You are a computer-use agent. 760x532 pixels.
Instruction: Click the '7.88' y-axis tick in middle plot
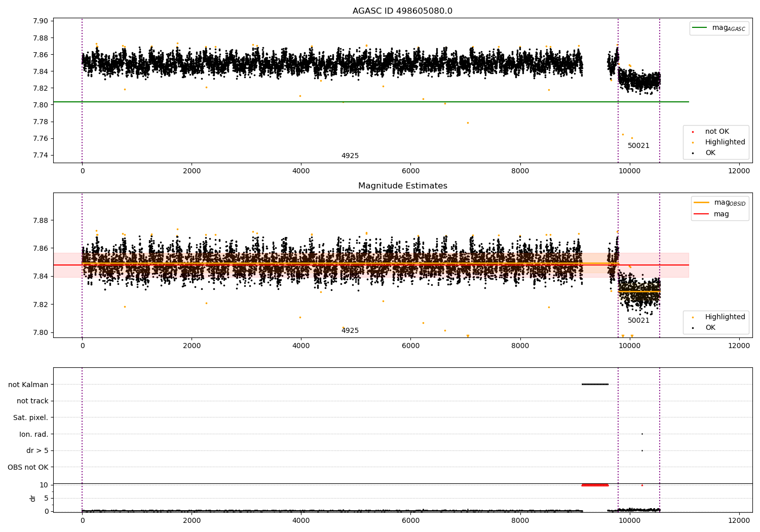pos(40,220)
